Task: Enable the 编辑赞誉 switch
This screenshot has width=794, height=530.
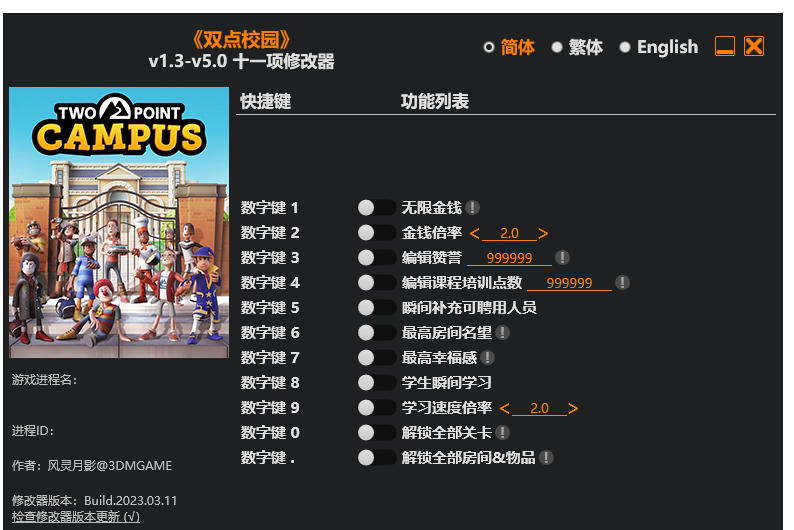Action: (376, 258)
